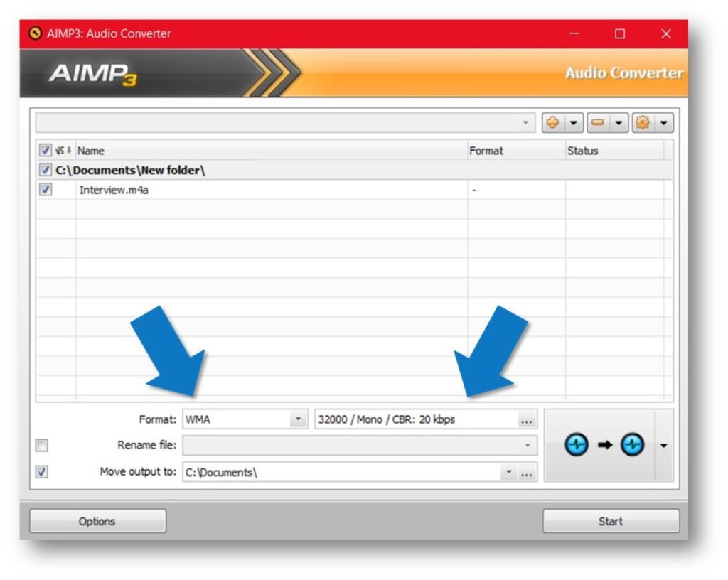Open encoder settings ellipsis button beside bitrate
Viewport: 728px width, 580px height.
pyautogui.click(x=527, y=420)
